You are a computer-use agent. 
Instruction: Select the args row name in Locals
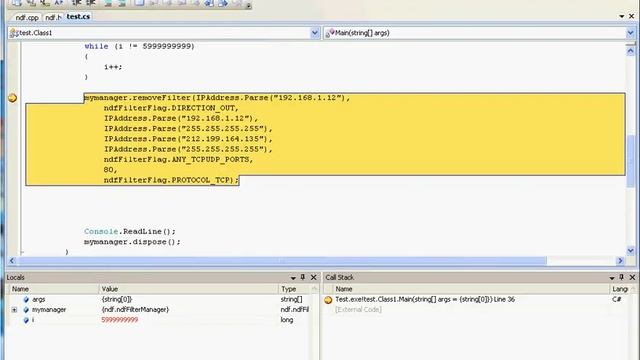coord(39,300)
